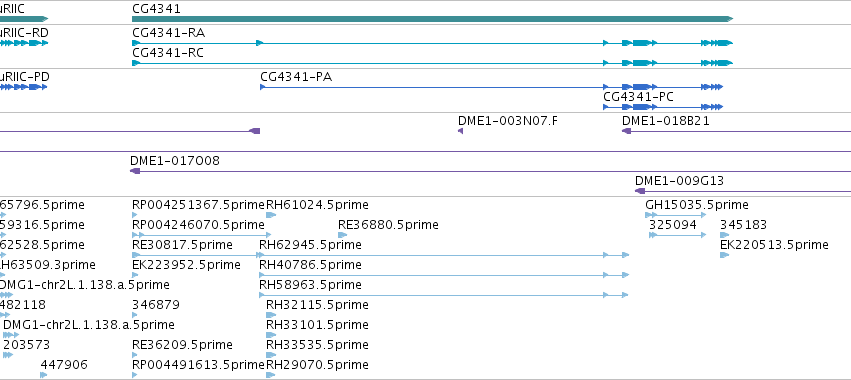The height and width of the screenshot is (380, 851).
Task: Select the RE30817.5prime EST label
Action: 182,245
